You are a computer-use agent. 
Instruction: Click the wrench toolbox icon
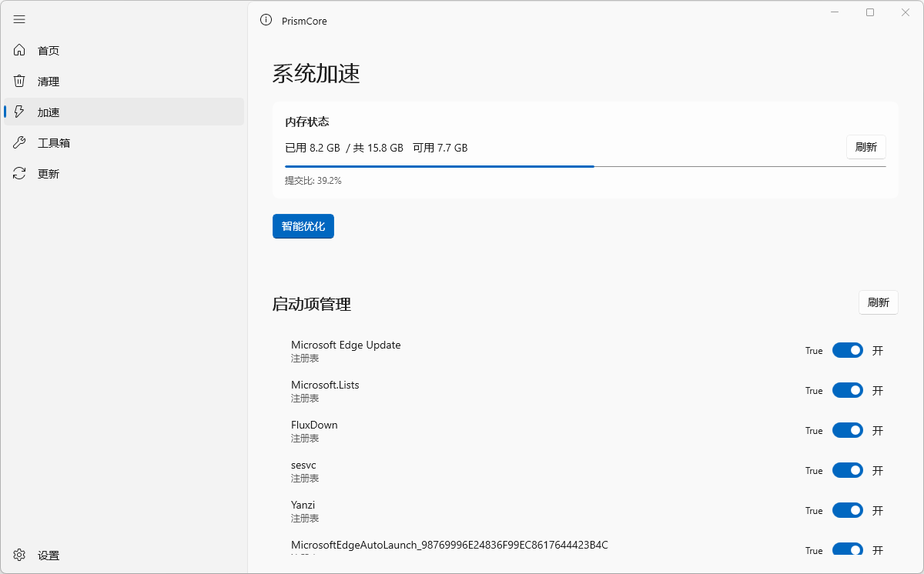20,142
